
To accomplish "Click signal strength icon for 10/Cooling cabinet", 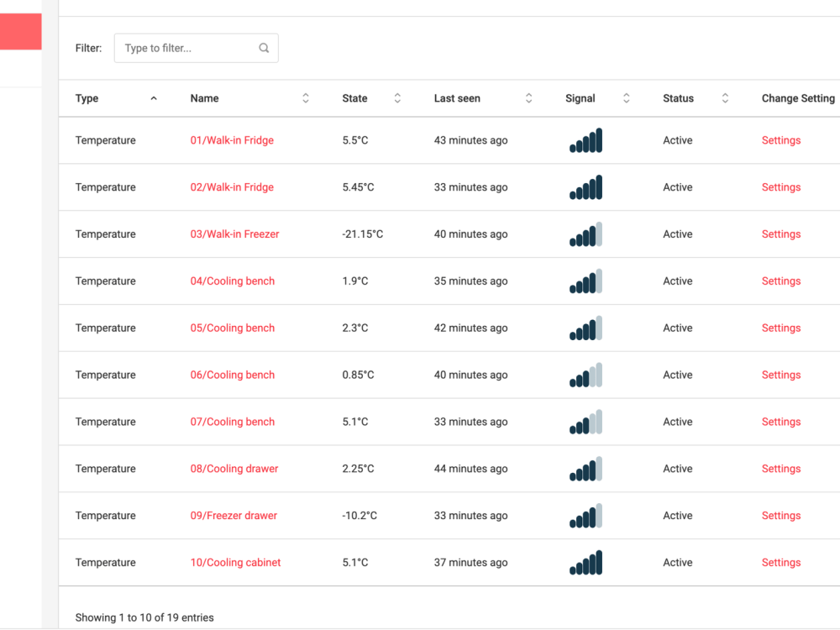I will [585, 563].
